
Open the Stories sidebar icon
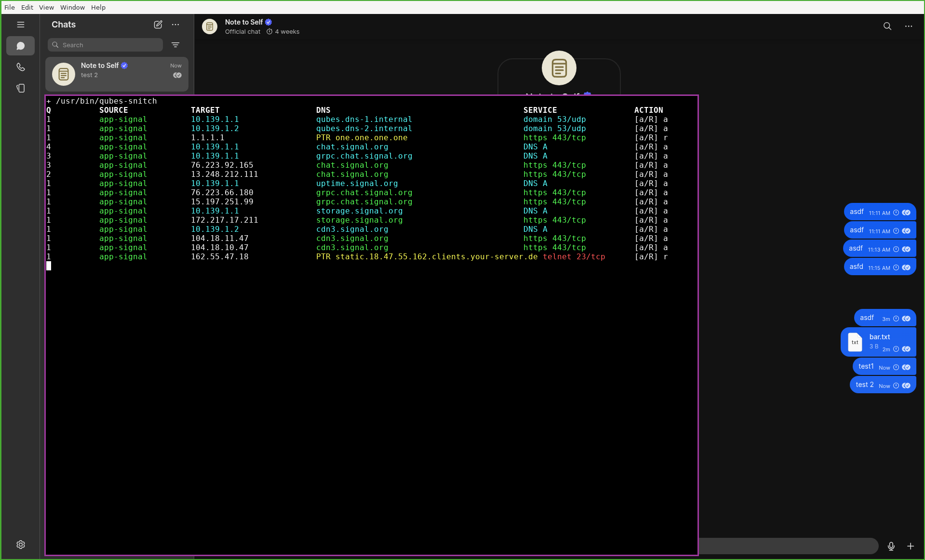(20, 88)
